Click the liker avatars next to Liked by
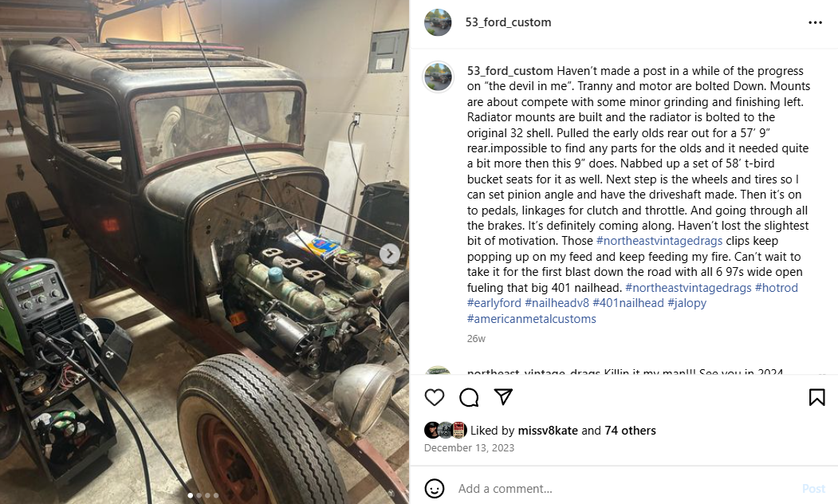The image size is (838, 504). coord(446,431)
